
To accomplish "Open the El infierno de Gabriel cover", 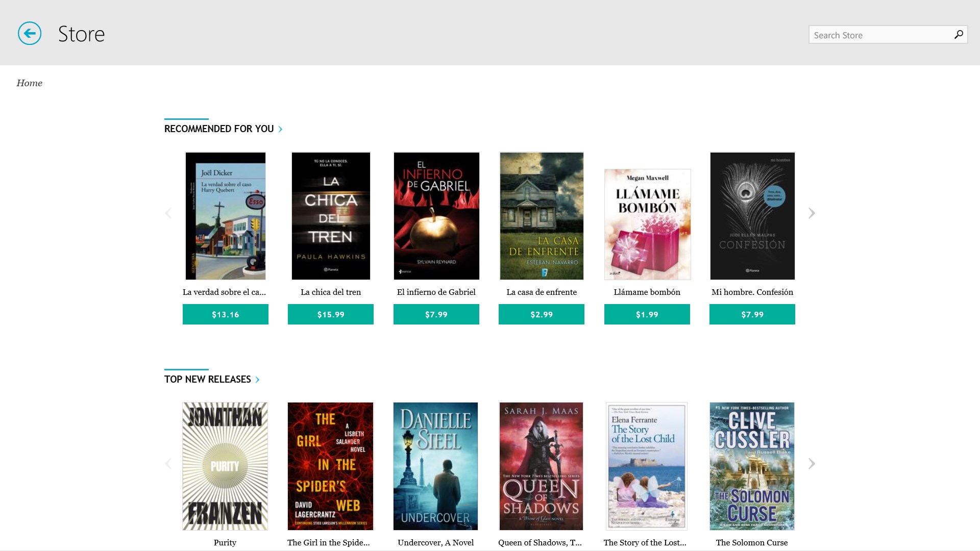I will tap(436, 216).
